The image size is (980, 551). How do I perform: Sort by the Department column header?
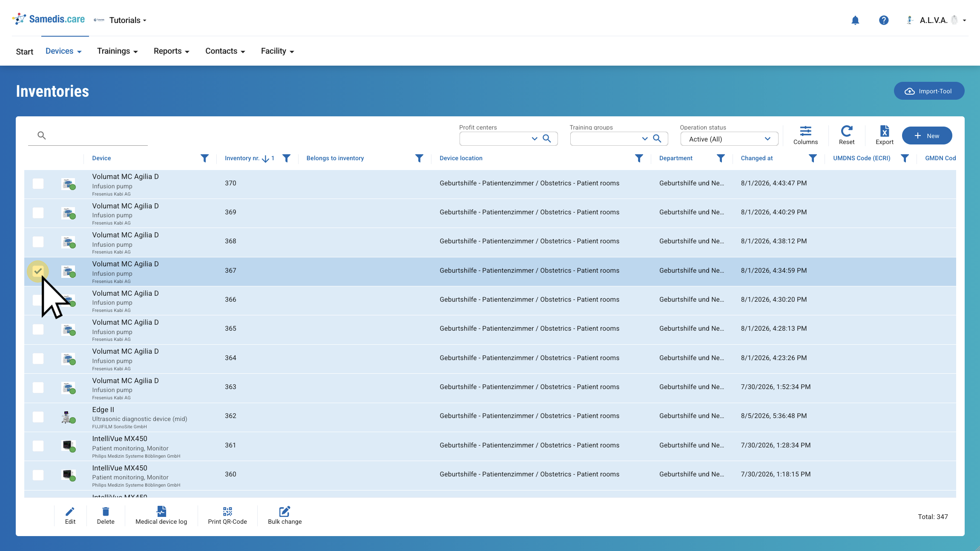[675, 158]
